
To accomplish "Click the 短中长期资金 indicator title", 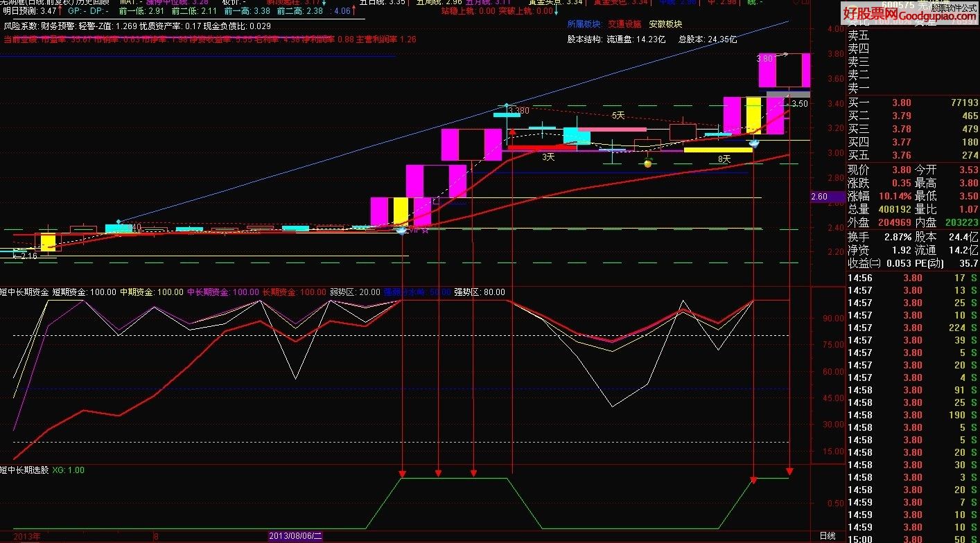I will coord(24,292).
